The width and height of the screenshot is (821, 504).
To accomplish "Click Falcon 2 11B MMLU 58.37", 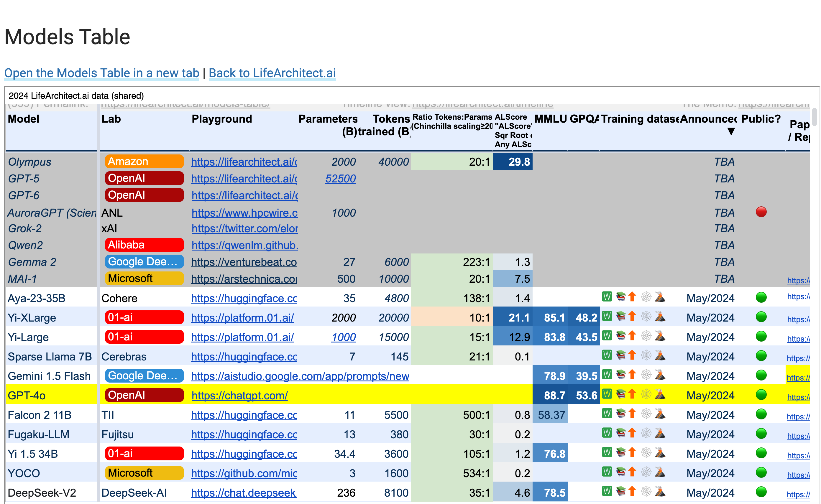I will pyautogui.click(x=550, y=414).
